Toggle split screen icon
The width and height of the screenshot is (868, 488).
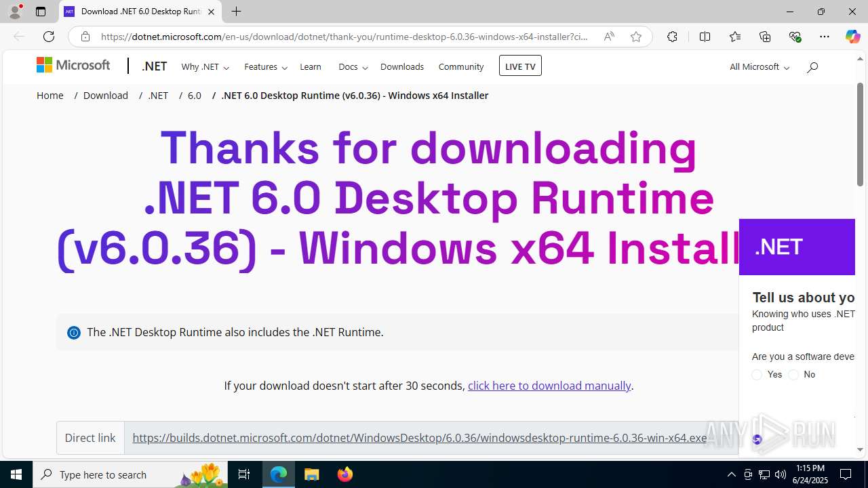705,37
